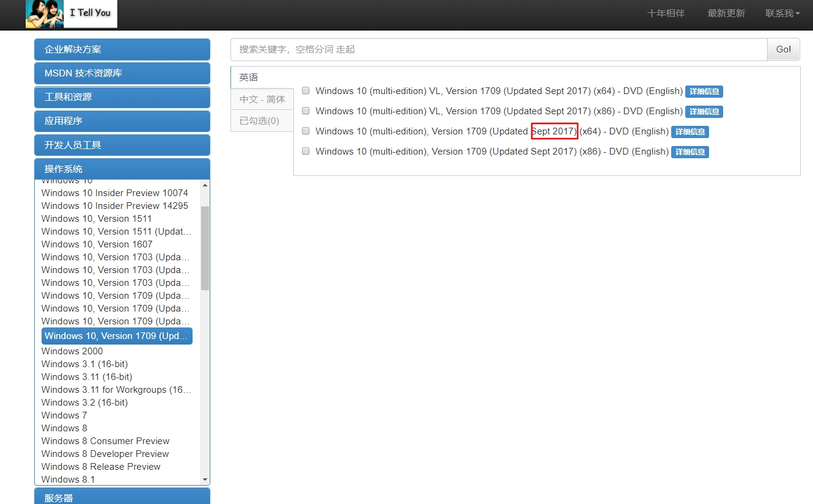Check Windows 10 multi-edition 1709 x64 non-VL checkbox
This screenshot has width=813, height=504.
coord(306,131)
